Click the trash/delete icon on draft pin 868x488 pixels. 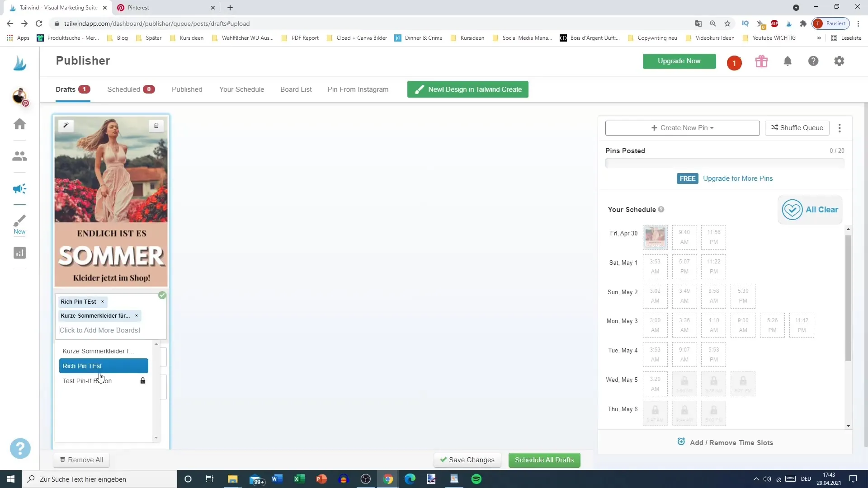pyautogui.click(x=156, y=126)
